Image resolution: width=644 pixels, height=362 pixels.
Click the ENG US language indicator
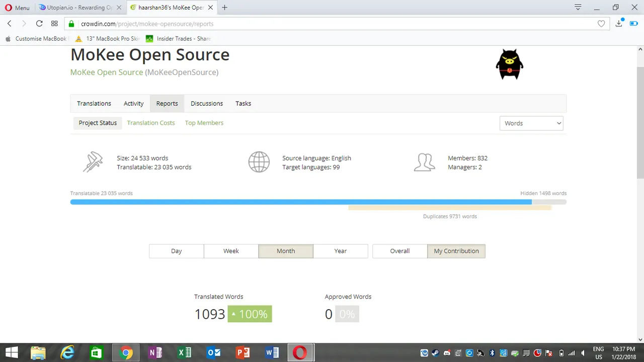click(598, 353)
